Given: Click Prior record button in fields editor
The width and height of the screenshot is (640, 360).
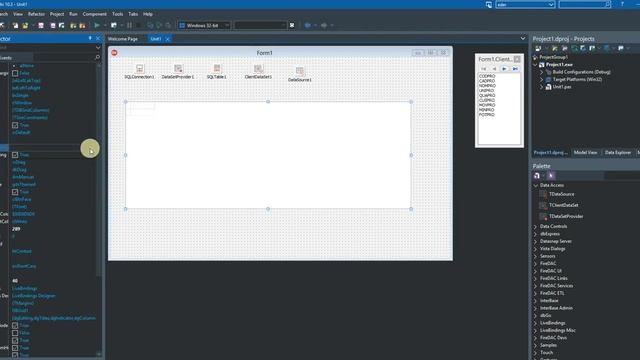Looking at the screenshot, I should click(494, 69).
